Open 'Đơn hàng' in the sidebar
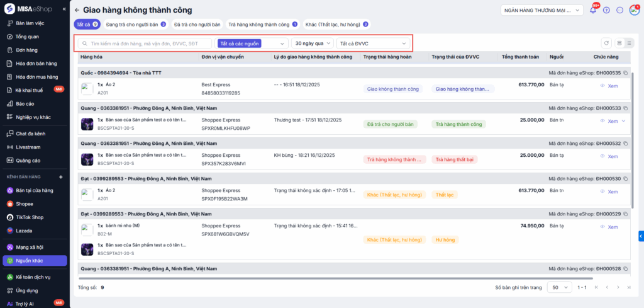 pyautogui.click(x=28, y=50)
